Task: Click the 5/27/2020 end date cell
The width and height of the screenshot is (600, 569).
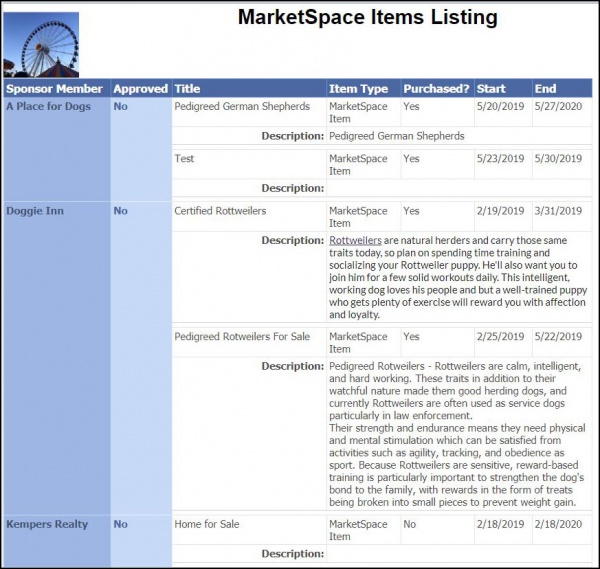Action: coord(558,106)
